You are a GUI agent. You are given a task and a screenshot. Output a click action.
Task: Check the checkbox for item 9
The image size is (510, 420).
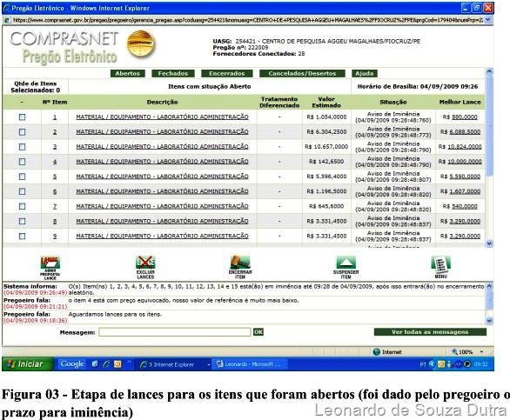pyautogui.click(x=22, y=237)
